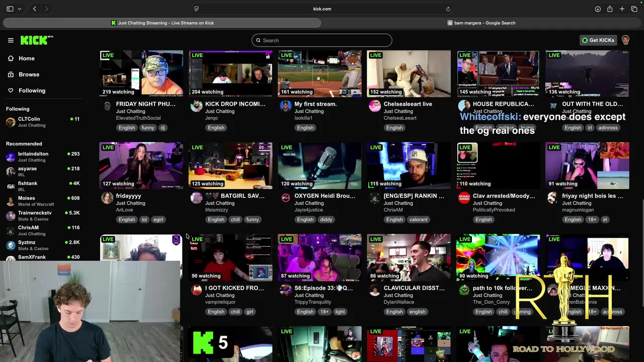Click britaindalton avatar icon
Image resolution: width=644 pixels, height=362 pixels.
coord(11,157)
